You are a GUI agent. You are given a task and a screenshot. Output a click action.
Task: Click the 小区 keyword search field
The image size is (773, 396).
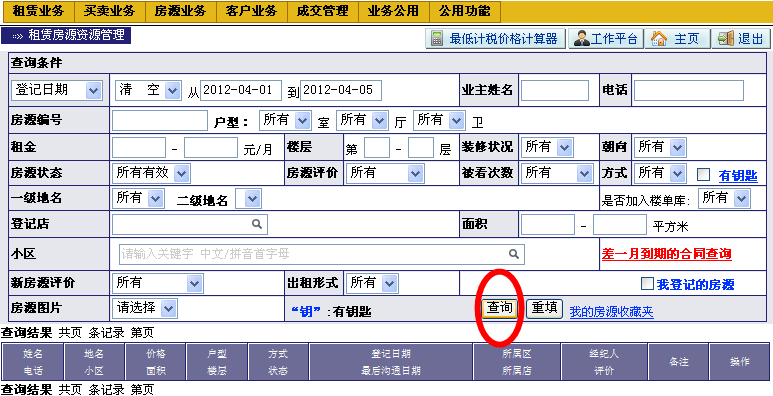click(321, 254)
